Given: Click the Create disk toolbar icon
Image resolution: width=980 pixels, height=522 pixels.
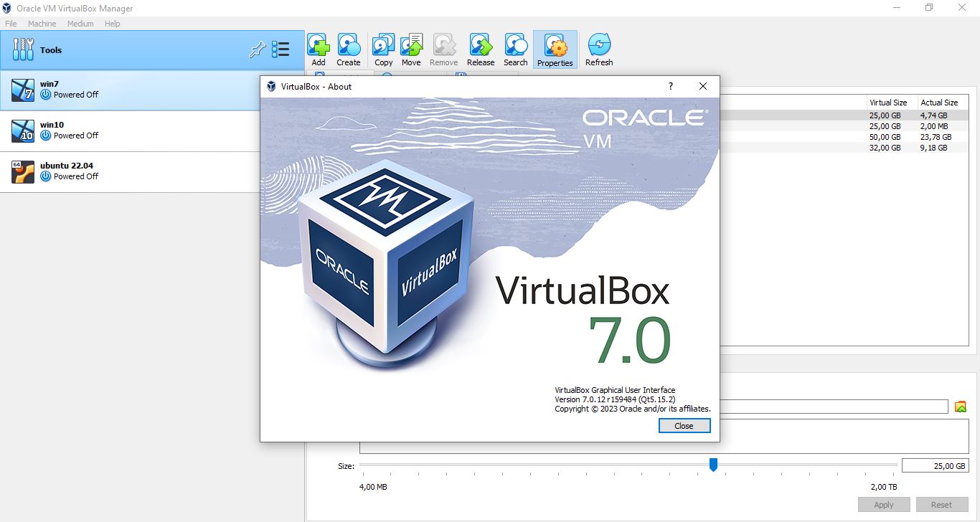Looking at the screenshot, I should pyautogui.click(x=349, y=50).
